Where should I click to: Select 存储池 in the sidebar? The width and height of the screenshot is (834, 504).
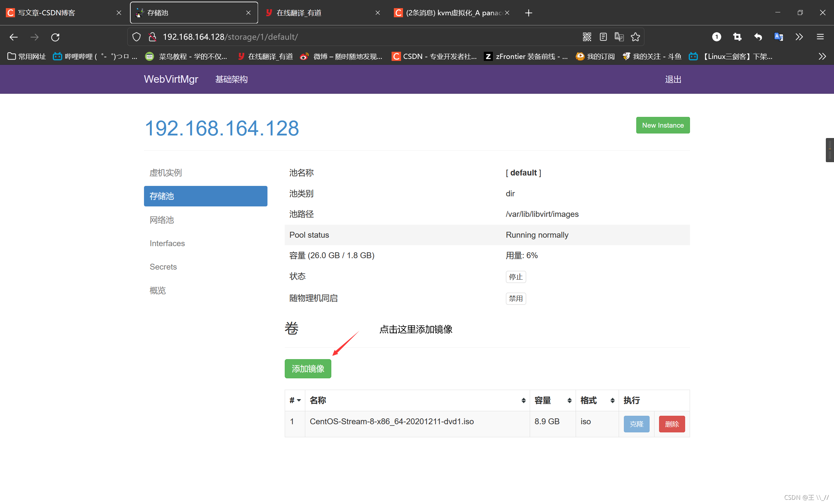206,196
